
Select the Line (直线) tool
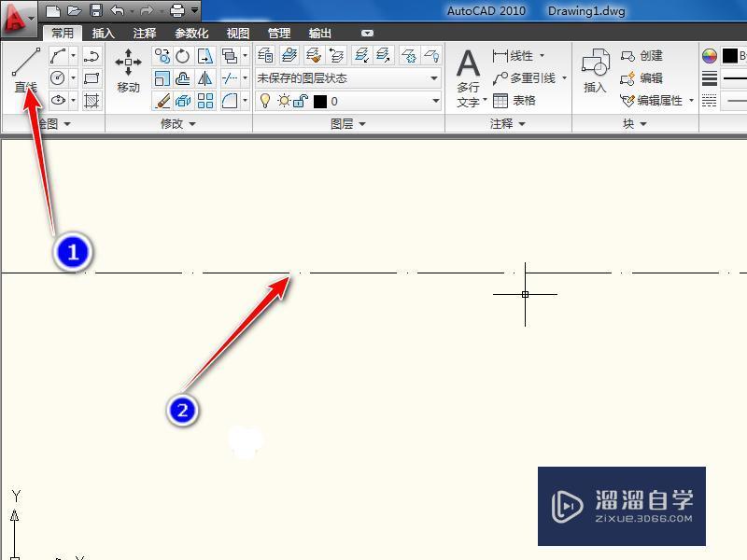tap(26, 69)
